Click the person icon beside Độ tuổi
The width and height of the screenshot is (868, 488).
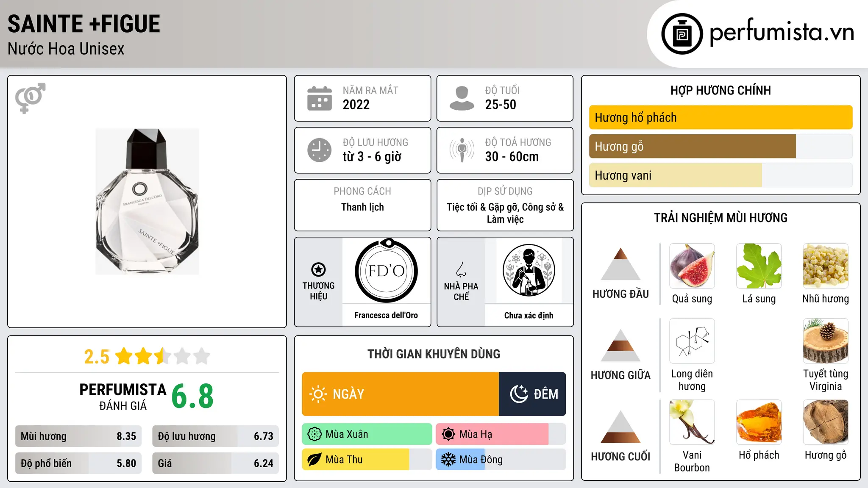[x=462, y=98]
